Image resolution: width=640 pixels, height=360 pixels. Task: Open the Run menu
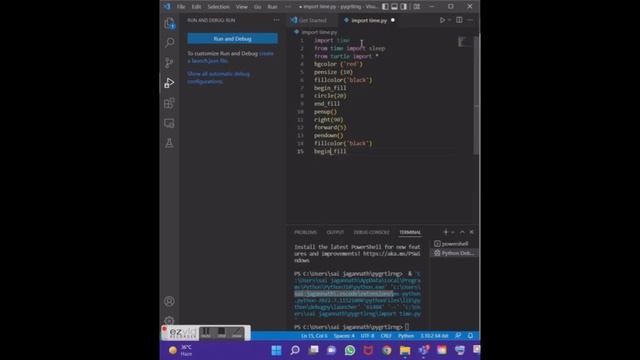[x=272, y=7]
